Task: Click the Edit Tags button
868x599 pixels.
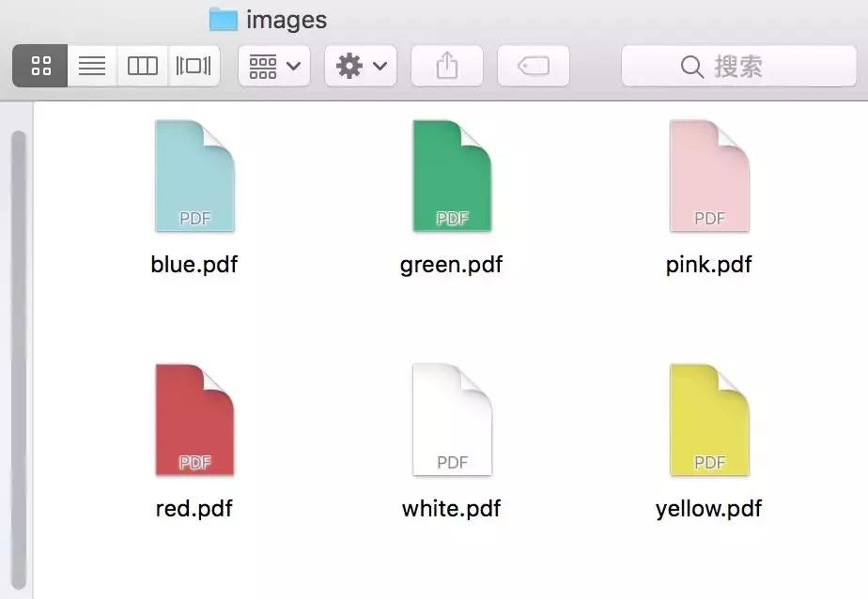Action: pyautogui.click(x=533, y=66)
